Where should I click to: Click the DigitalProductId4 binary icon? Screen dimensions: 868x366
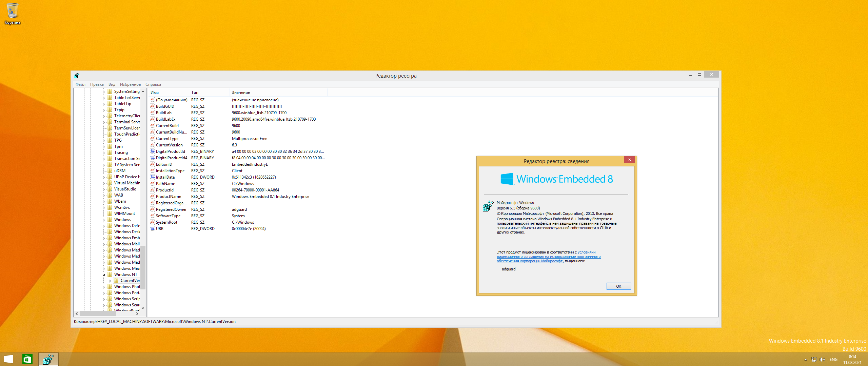tap(153, 158)
